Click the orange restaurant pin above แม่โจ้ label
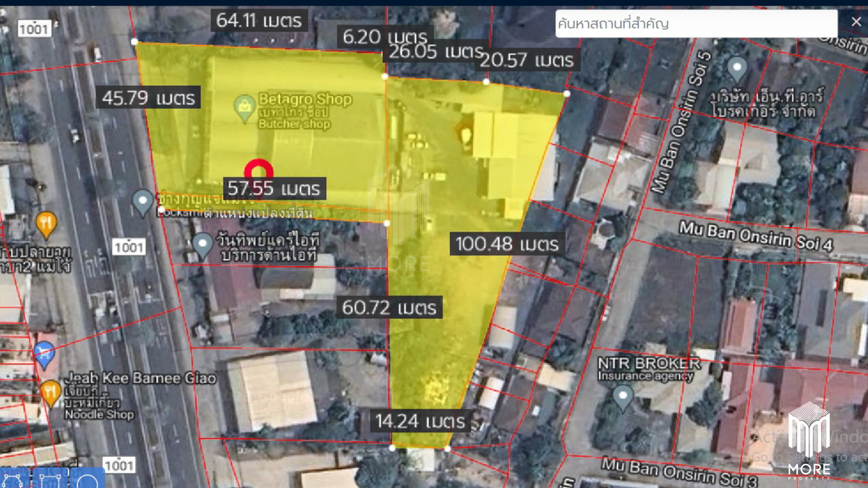The width and height of the screenshot is (868, 488). coord(46,223)
